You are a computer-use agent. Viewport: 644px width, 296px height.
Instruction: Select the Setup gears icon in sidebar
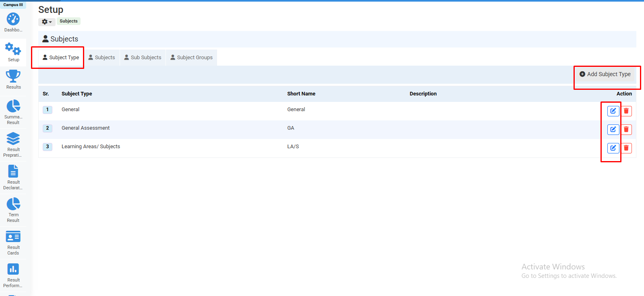coord(13,49)
